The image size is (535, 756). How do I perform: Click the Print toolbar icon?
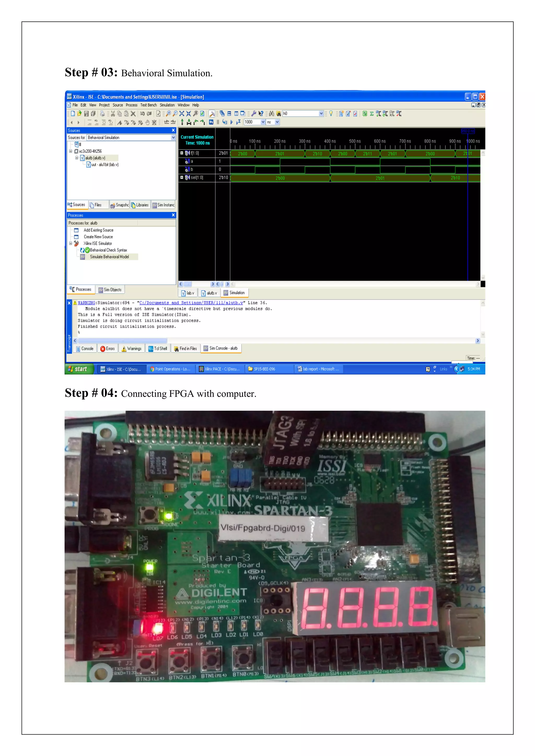tap(102, 114)
